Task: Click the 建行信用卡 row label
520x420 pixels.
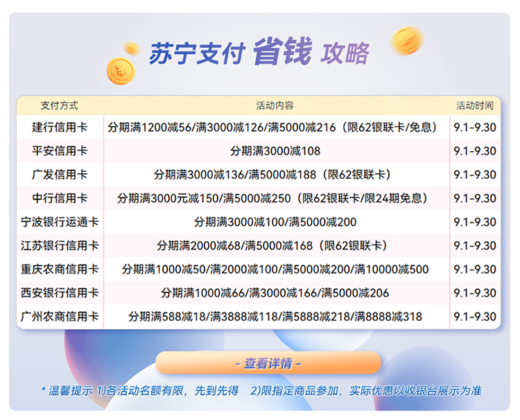Action: pos(60,128)
